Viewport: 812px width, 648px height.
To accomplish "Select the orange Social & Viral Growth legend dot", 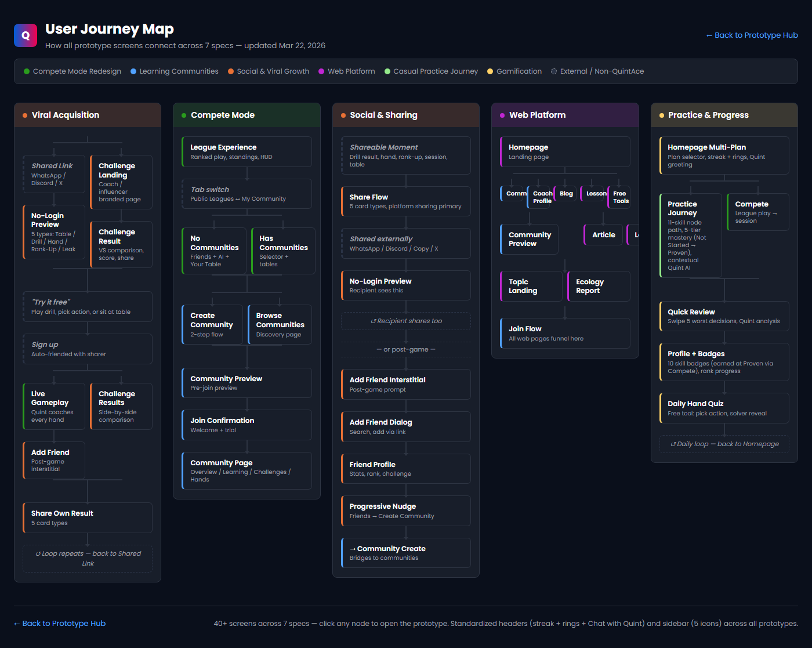I will click(231, 71).
